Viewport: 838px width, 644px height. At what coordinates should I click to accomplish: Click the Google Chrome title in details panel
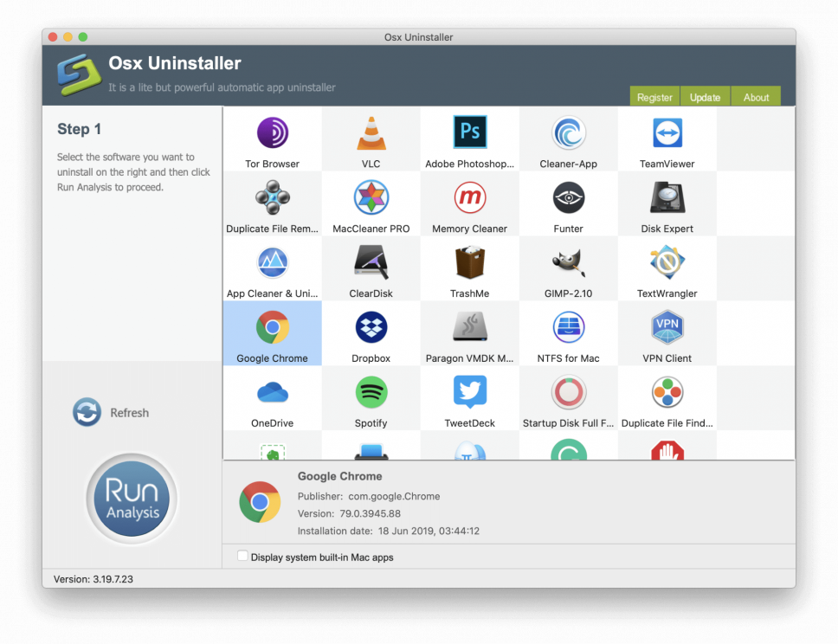click(340, 476)
